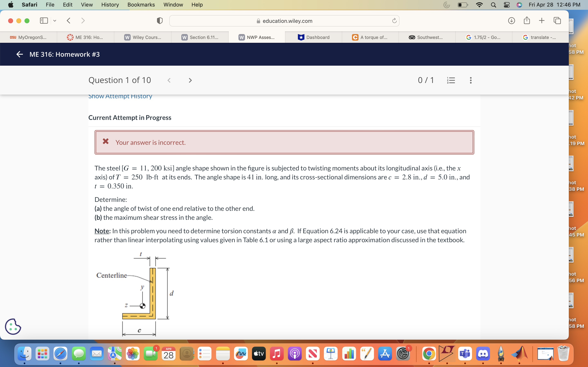Open a new tab with plus icon
The image size is (588, 367).
pos(542,21)
